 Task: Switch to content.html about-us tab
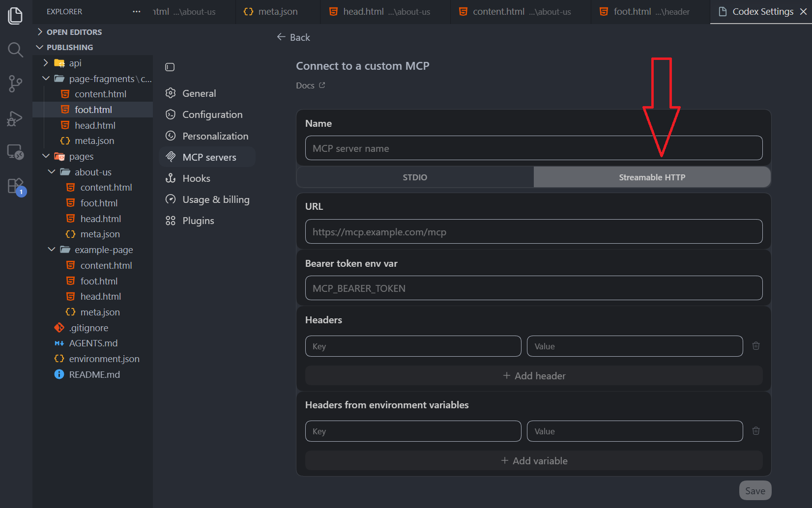point(520,12)
